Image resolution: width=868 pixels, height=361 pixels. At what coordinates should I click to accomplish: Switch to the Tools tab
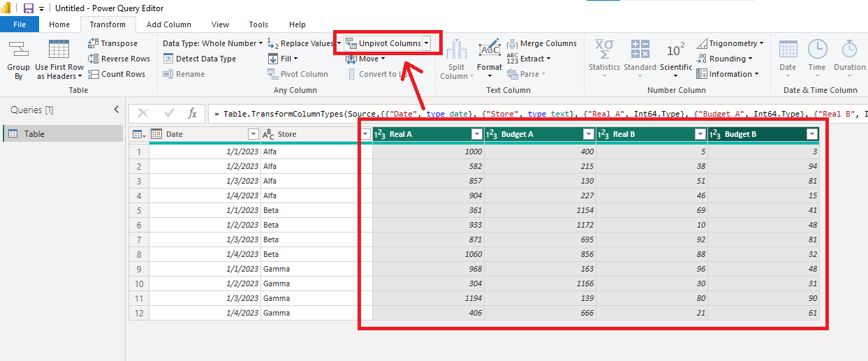[258, 24]
